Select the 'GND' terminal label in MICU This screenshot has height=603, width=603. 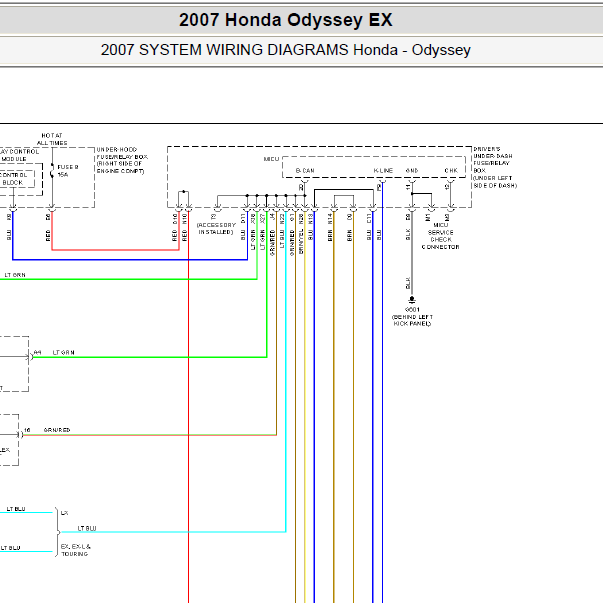(412, 170)
